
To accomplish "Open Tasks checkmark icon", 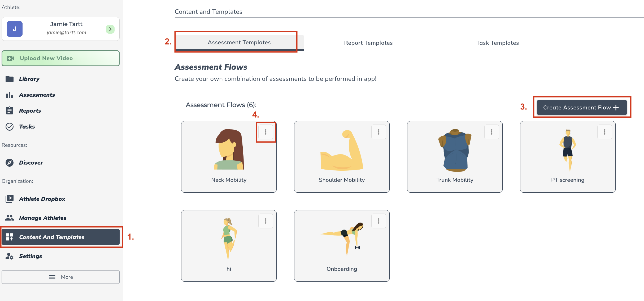I will coord(10,127).
